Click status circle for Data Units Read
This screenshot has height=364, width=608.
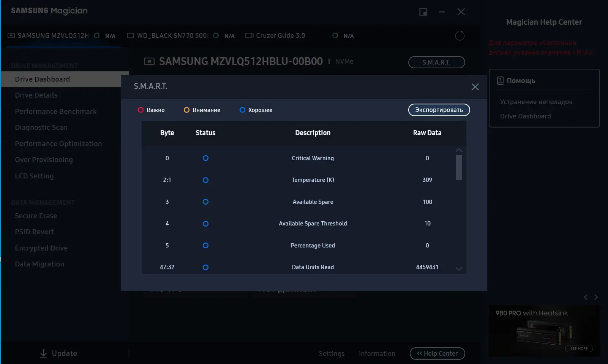(205, 267)
